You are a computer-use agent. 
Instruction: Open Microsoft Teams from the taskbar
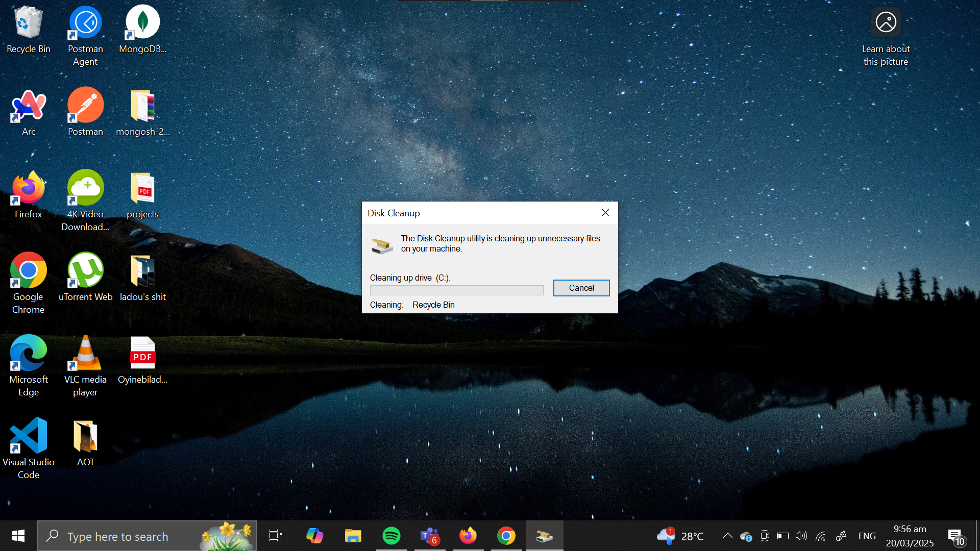(429, 536)
